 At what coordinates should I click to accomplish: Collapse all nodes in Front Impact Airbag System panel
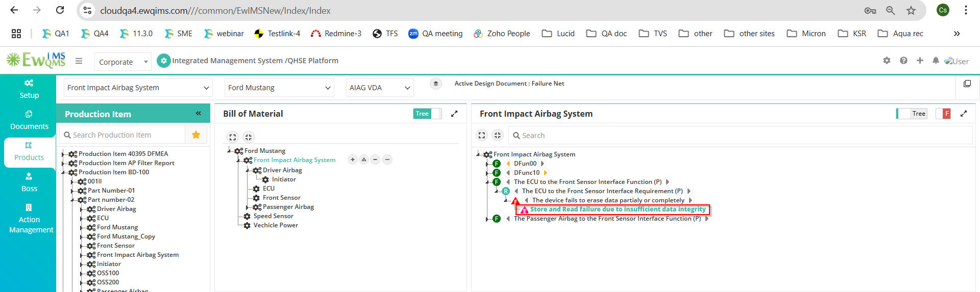[x=498, y=135]
